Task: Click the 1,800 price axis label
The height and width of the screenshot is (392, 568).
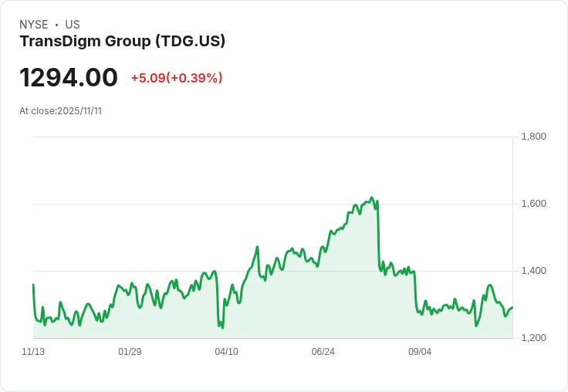Action: [x=533, y=137]
